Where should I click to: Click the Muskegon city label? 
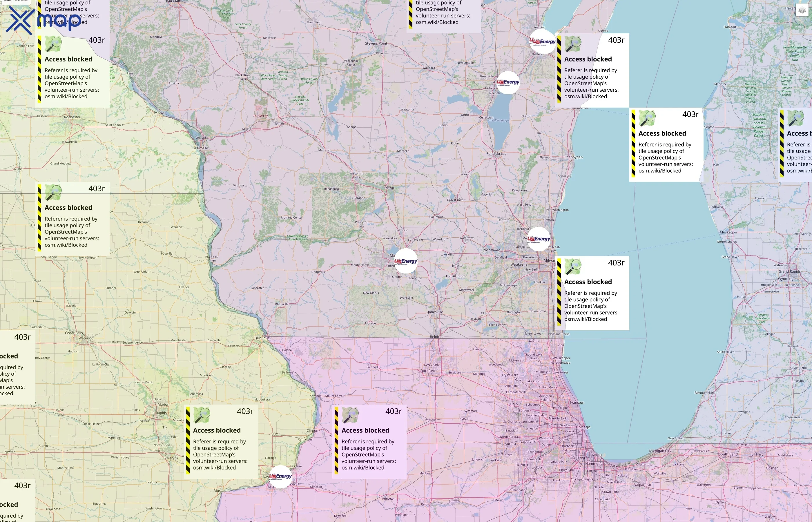tap(728, 232)
